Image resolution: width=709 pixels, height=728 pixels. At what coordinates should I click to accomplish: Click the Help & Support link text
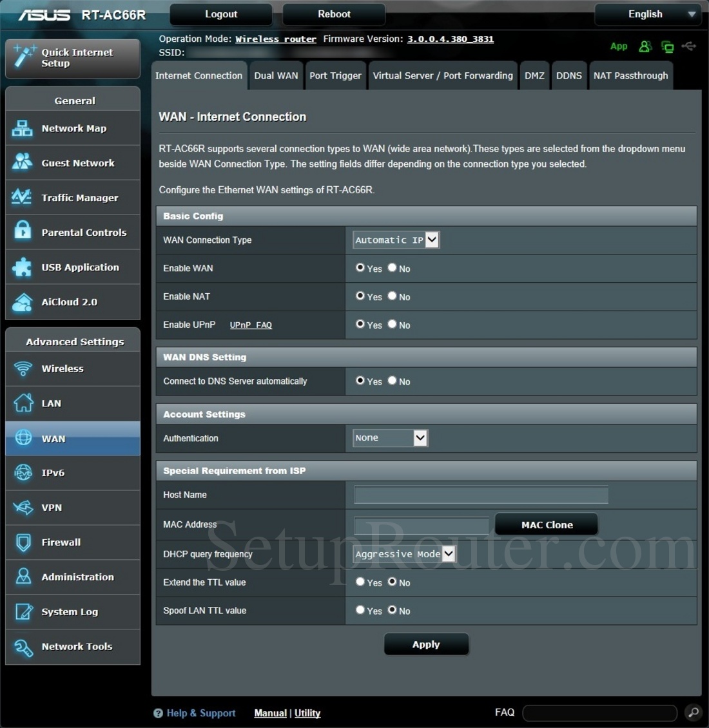[201, 713]
